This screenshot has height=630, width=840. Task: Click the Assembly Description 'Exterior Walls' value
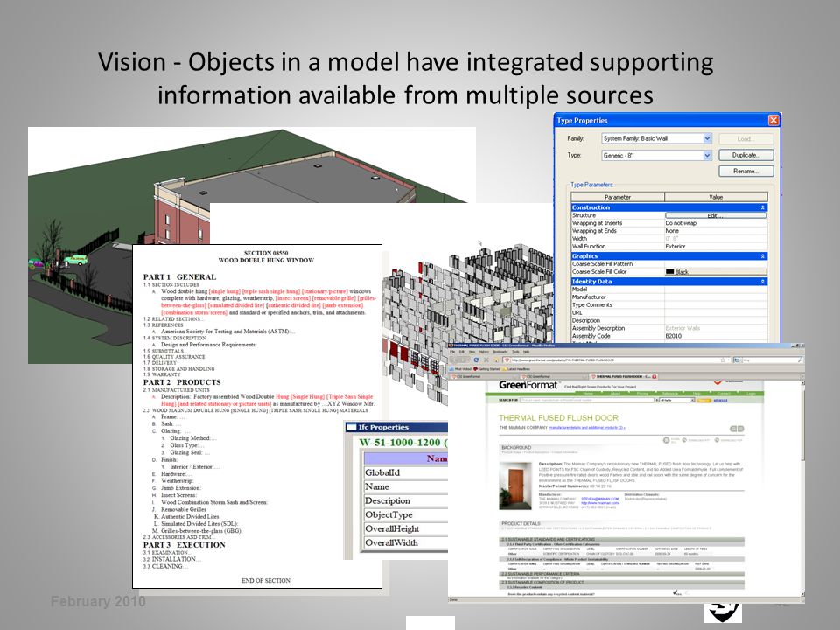[716, 328]
